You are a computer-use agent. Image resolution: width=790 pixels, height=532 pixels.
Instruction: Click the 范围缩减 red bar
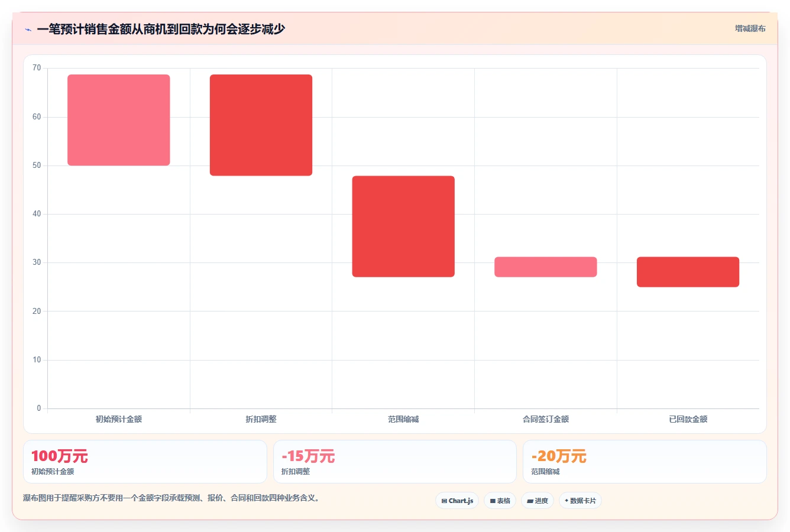point(403,226)
